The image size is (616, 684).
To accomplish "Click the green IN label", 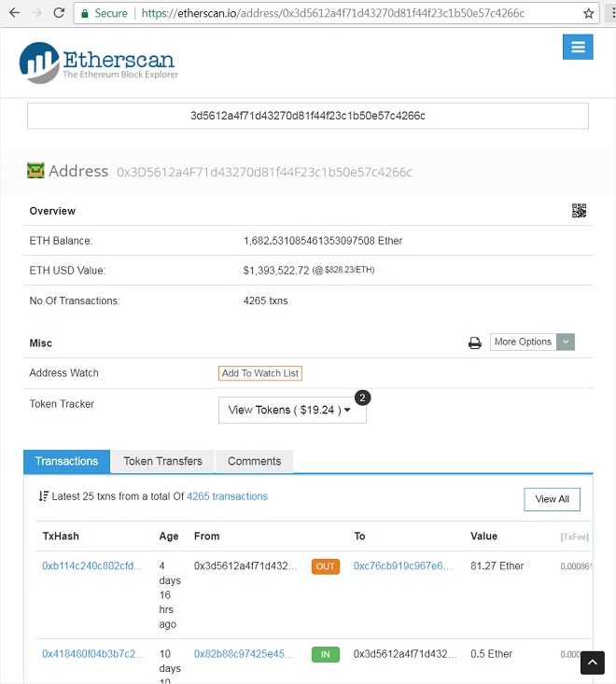I will pyautogui.click(x=326, y=655).
